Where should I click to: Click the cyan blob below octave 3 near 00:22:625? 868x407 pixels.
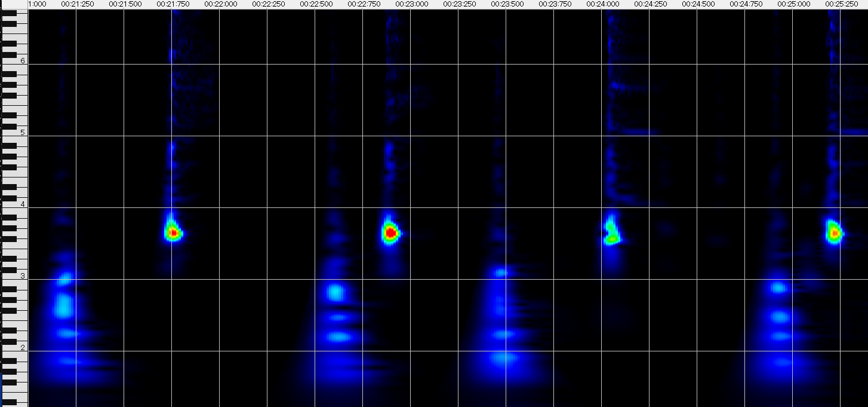335,292
